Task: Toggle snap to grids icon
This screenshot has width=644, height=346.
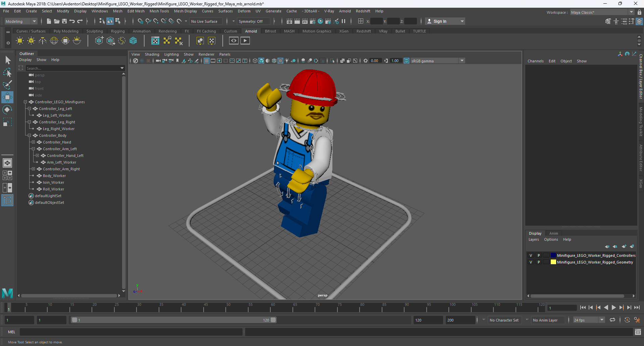Action: click(141, 21)
